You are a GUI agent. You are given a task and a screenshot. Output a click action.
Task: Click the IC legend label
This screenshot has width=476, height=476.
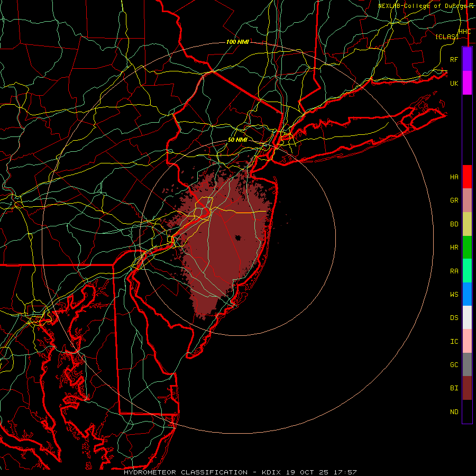pyautogui.click(x=454, y=342)
